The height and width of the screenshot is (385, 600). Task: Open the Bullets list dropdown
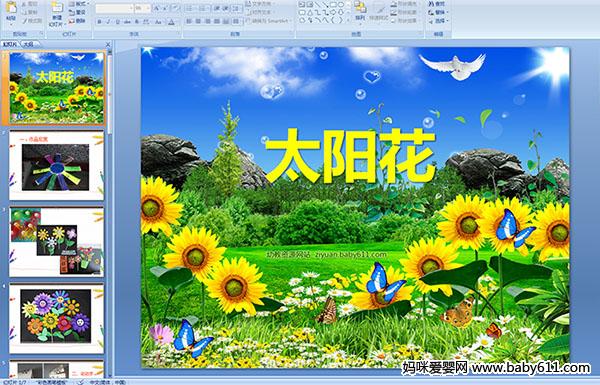pyautogui.click(x=190, y=8)
